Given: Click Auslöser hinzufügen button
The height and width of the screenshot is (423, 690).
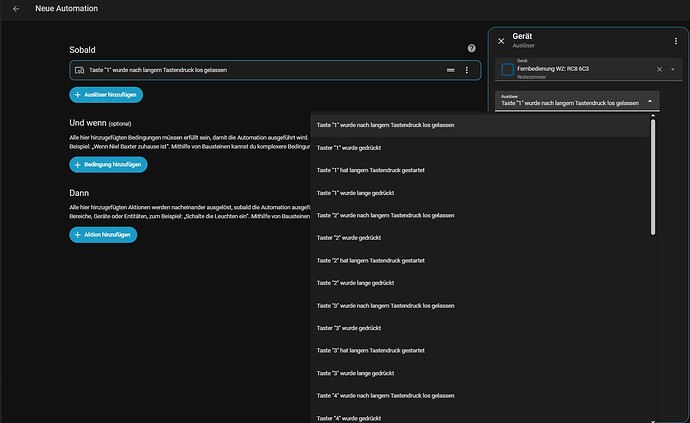Looking at the screenshot, I should tap(106, 95).
